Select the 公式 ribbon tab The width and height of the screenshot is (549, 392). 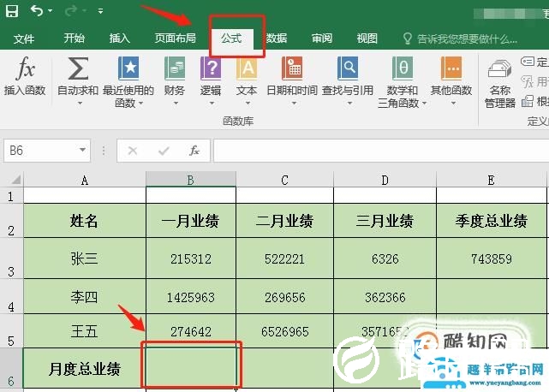pyautogui.click(x=231, y=38)
